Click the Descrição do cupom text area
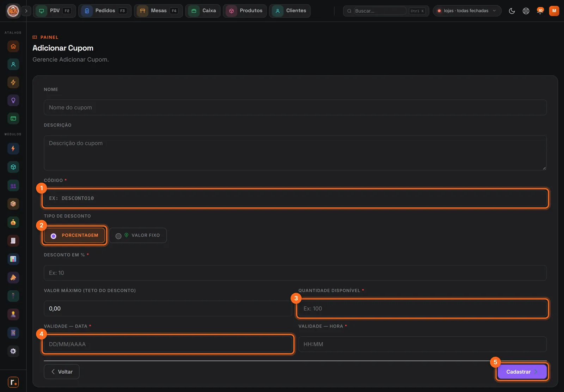This screenshot has width=564, height=392. (x=295, y=153)
